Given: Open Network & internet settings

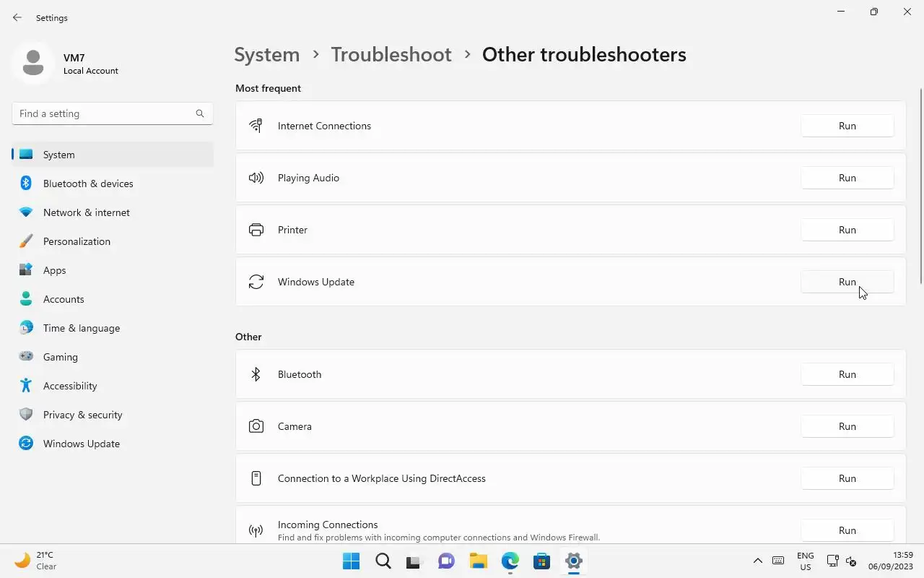Looking at the screenshot, I should point(113,212).
